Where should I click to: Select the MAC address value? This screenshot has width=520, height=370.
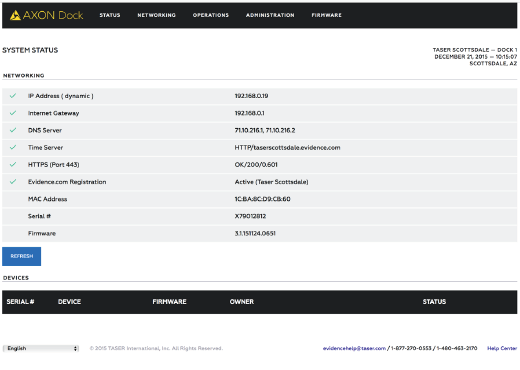pos(262,199)
